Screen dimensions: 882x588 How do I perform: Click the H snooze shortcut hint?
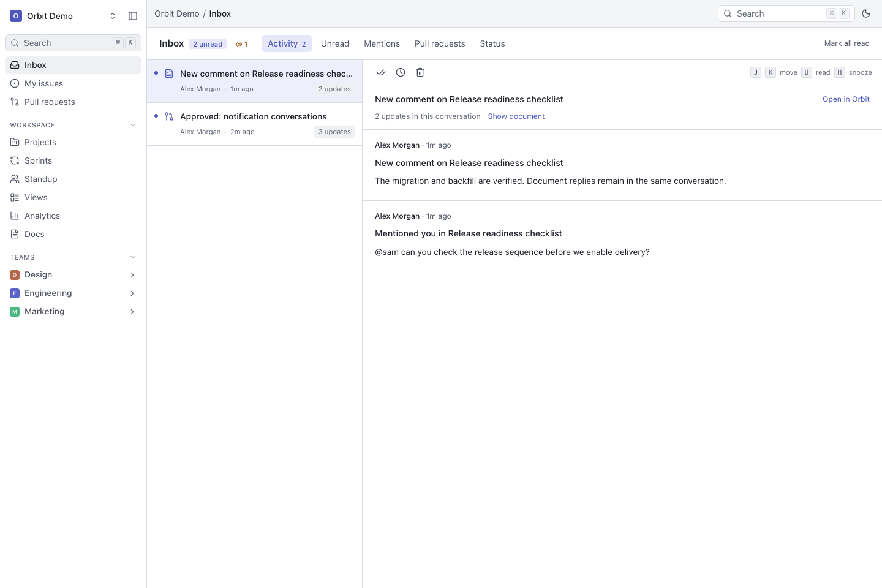853,72
